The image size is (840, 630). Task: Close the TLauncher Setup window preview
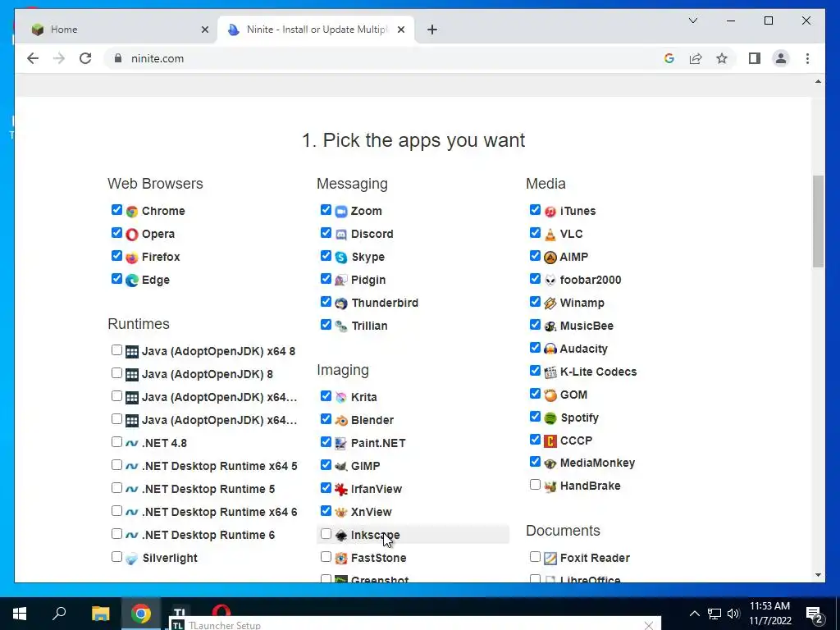point(648,625)
